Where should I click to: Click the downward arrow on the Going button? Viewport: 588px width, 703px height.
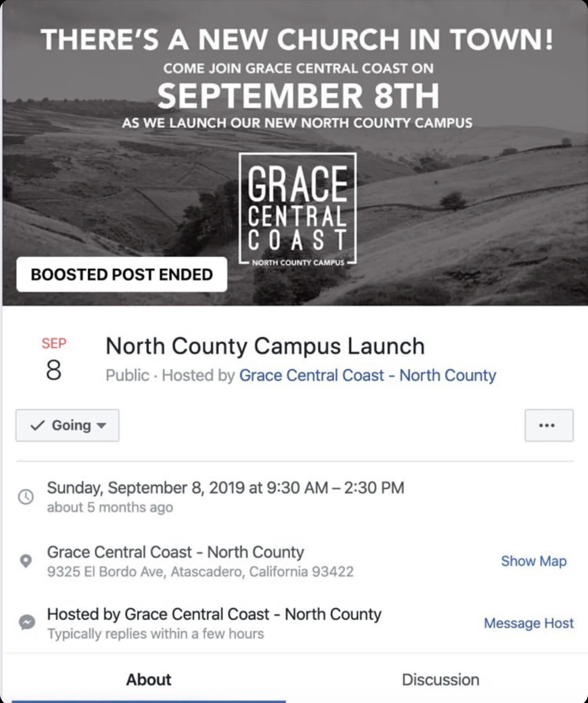point(101,426)
